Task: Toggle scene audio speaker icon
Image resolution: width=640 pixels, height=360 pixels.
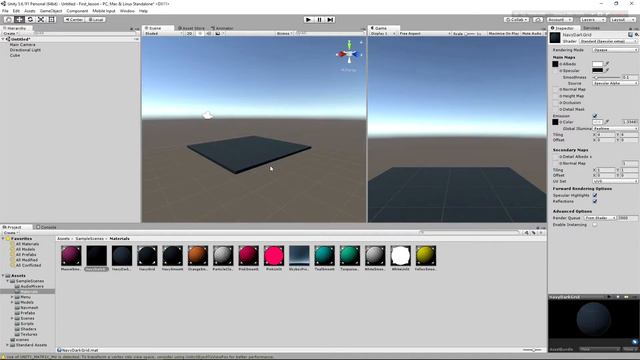Action: pos(209,33)
